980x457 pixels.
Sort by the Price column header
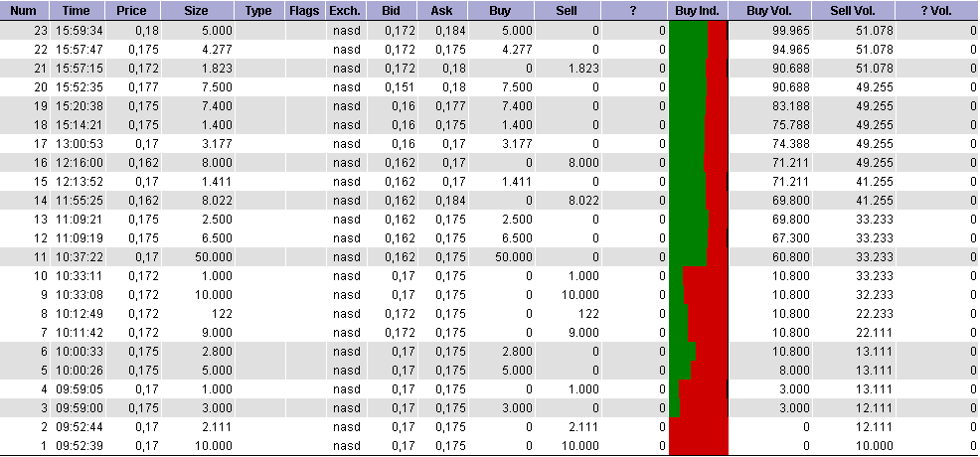(x=132, y=11)
